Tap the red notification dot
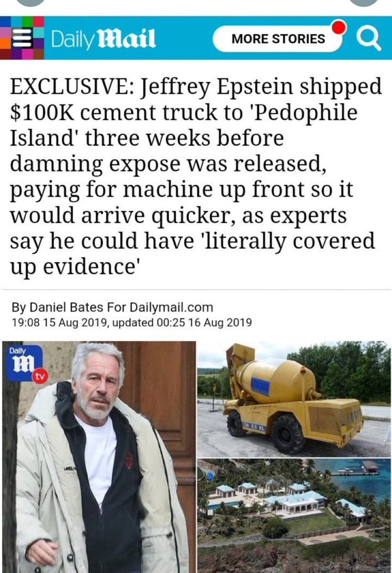392x573 pixels. click(338, 26)
